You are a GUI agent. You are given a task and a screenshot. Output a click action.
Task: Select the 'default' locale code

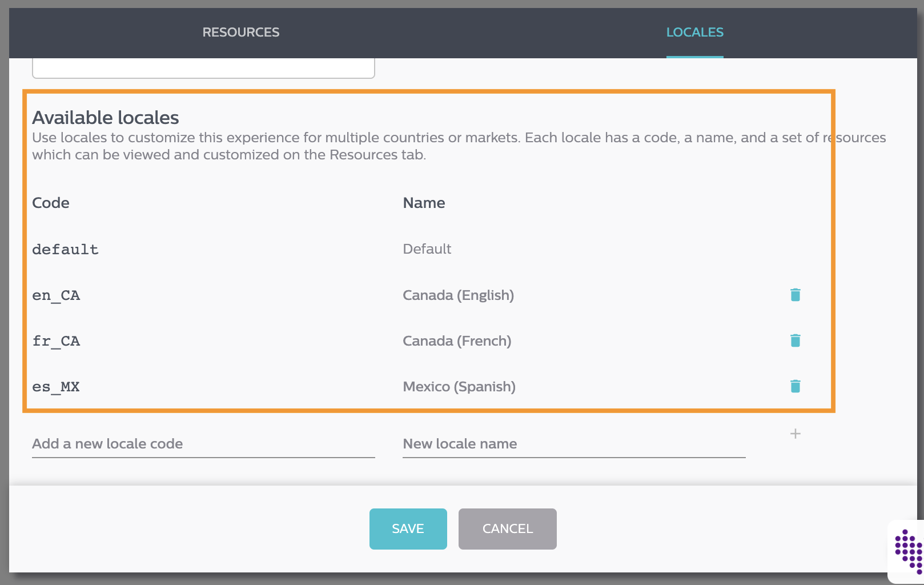[65, 250]
